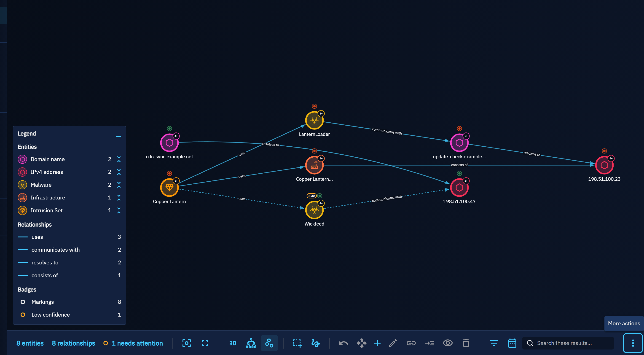644x355 pixels.
Task: Click the 'uses' relationship legend row
Action: [x=70, y=237]
